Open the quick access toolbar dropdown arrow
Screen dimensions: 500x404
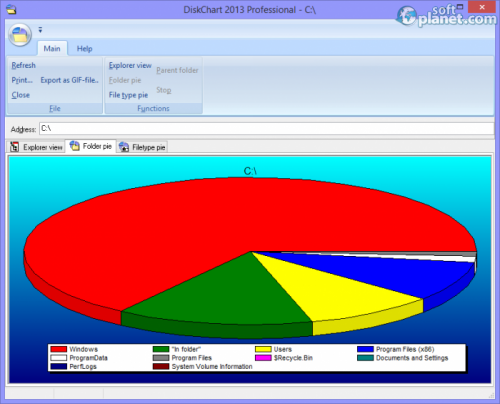(x=40, y=30)
